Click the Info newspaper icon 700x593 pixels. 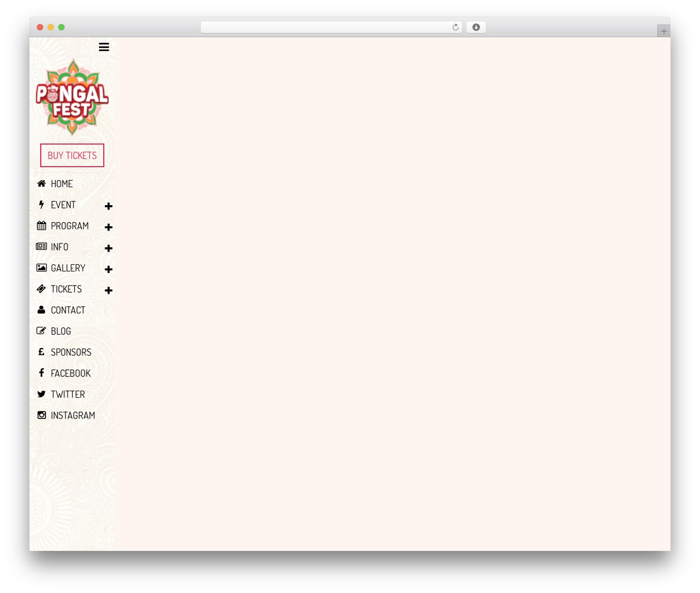(x=42, y=247)
